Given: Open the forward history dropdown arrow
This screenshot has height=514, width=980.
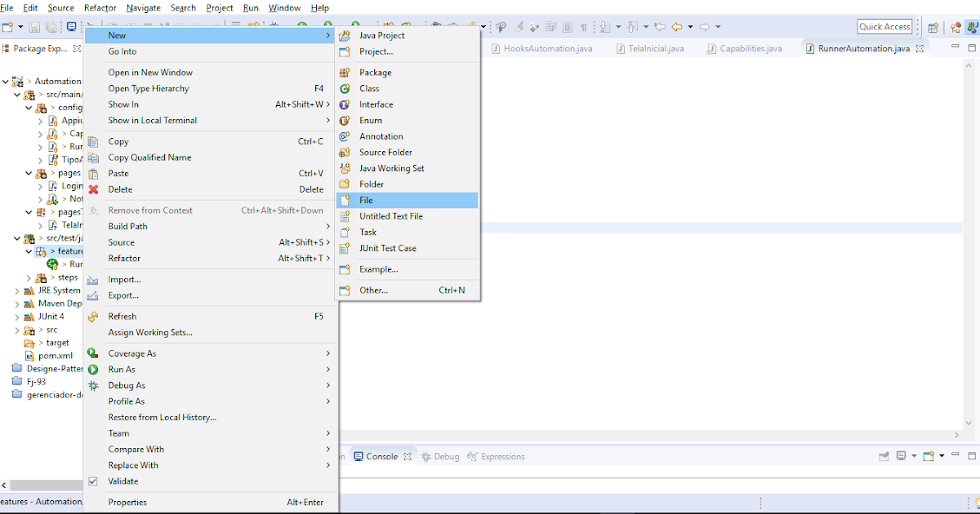Looking at the screenshot, I should pos(718,27).
